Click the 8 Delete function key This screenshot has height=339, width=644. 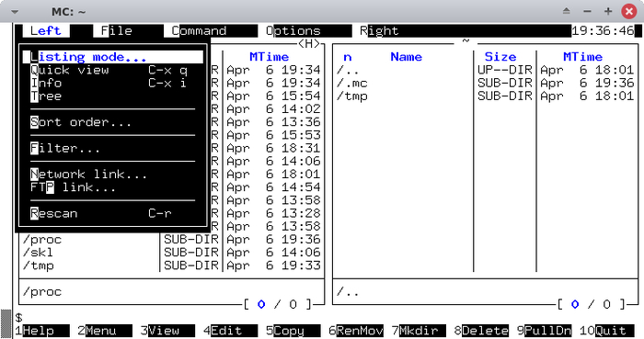pos(481,331)
